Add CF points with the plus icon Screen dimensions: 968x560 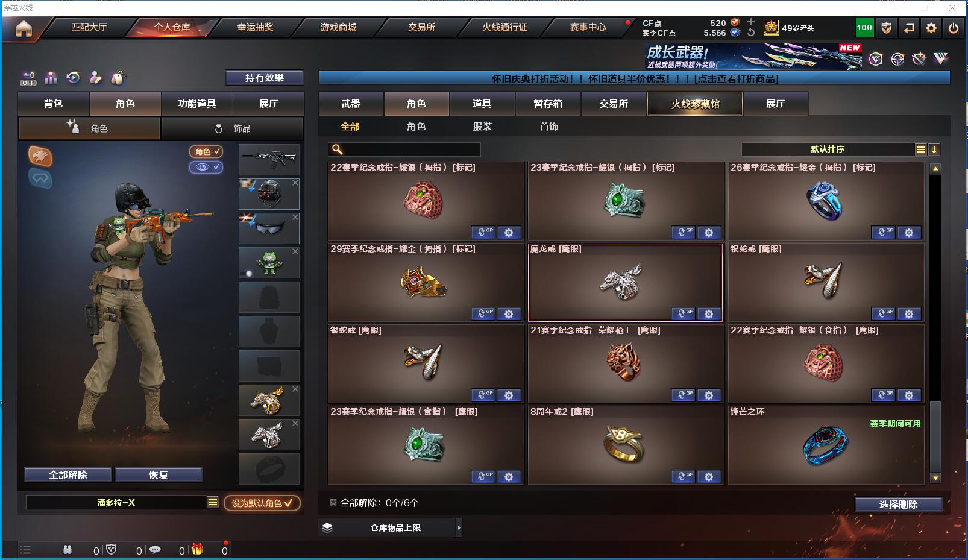751,22
